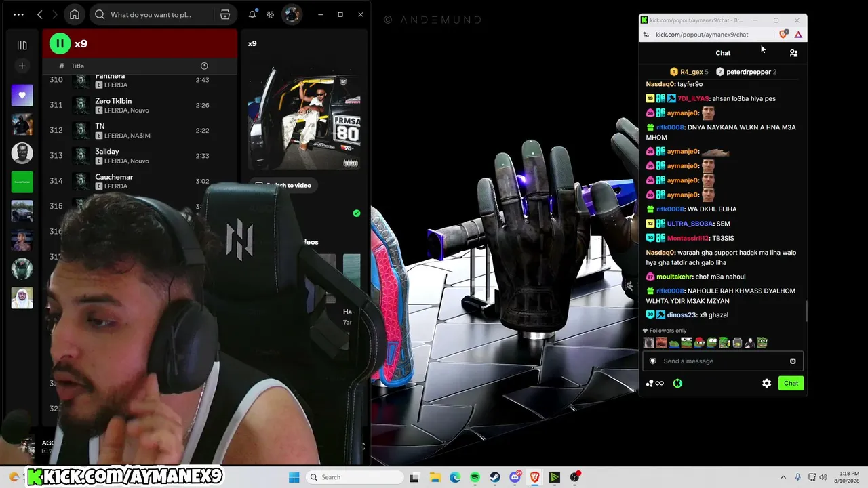Open the Kick chat user list icon
Image resolution: width=868 pixels, height=488 pixels.
tap(793, 53)
